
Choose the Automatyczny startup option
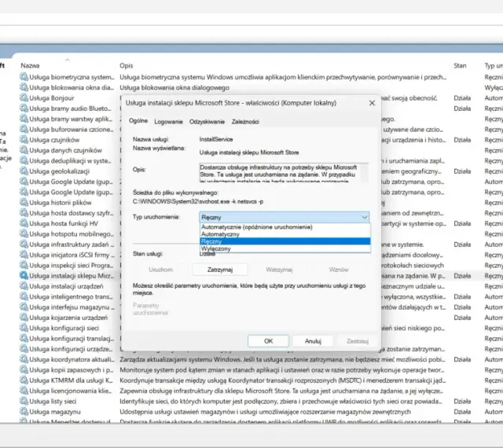(x=285, y=234)
